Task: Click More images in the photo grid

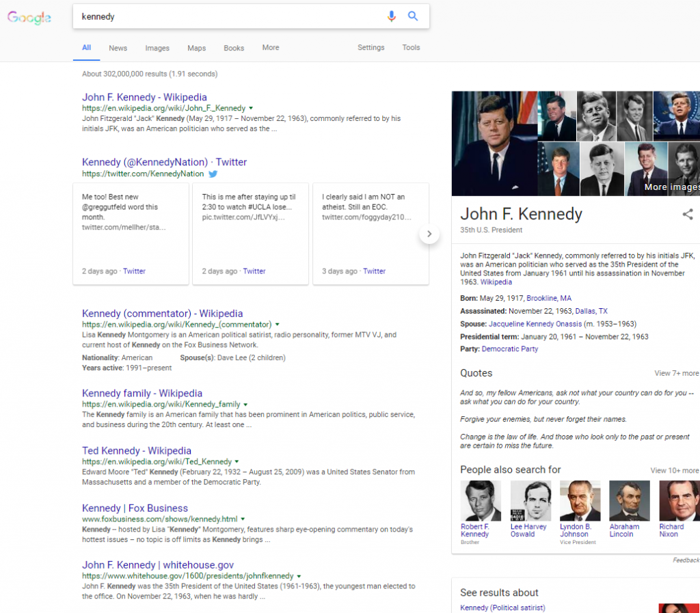Action: [x=672, y=187]
